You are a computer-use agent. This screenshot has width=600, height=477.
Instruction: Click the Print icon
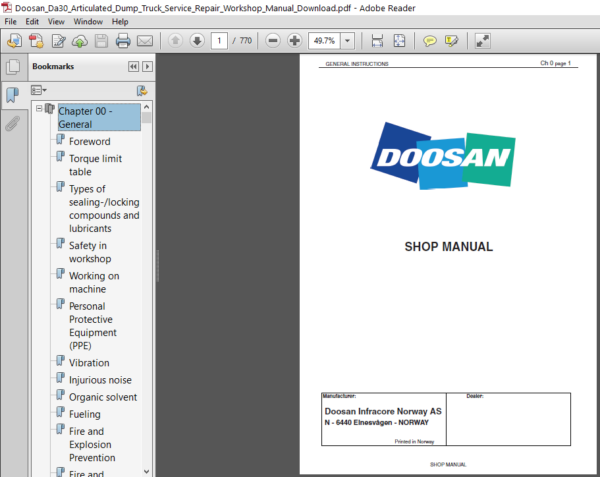click(123, 41)
